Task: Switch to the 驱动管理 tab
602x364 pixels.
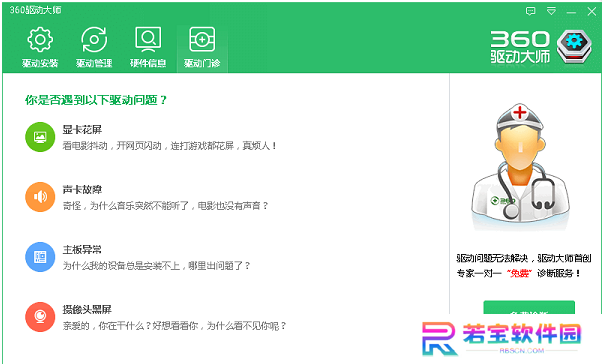Action: pos(94,47)
